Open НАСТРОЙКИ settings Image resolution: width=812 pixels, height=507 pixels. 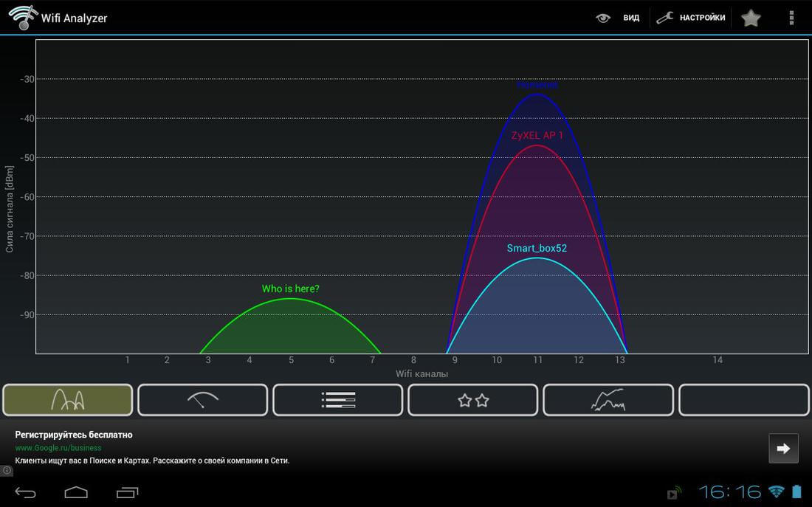(x=702, y=18)
